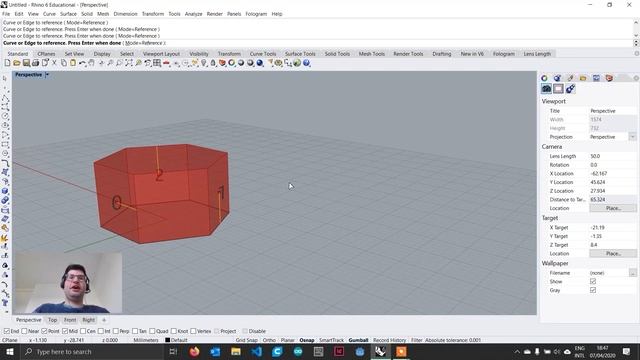Viewport: 640px width, 360px height.
Task: Switch to the Front viewport tab
Action: tap(70, 320)
